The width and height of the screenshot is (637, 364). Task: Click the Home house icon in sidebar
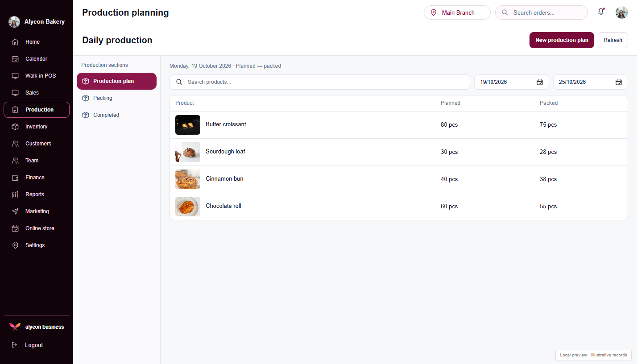point(15,42)
